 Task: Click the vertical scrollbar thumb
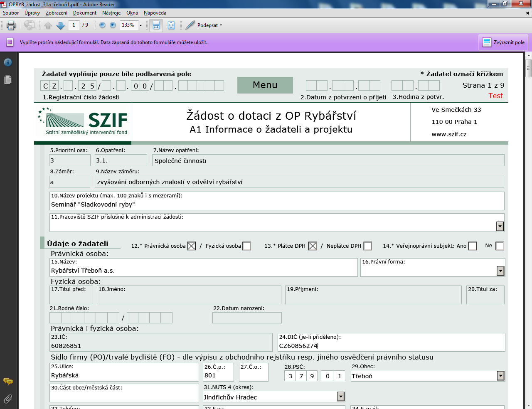pos(528,68)
